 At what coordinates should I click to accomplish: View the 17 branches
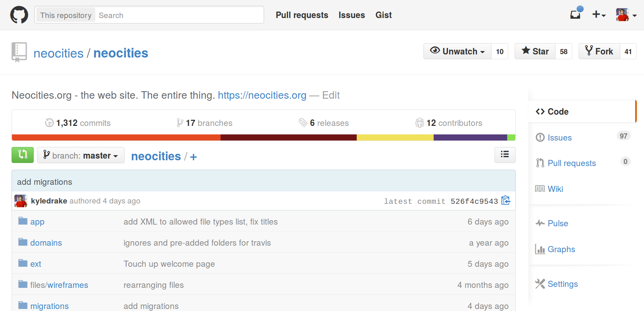pos(204,123)
